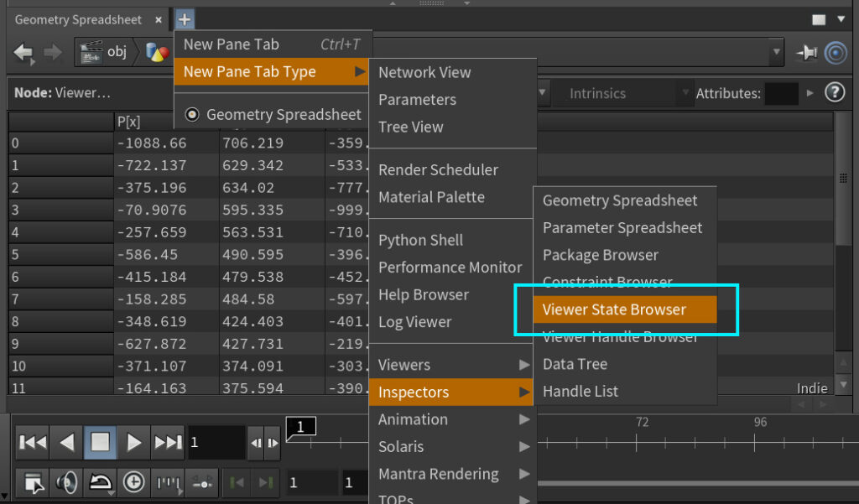Image resolution: width=859 pixels, height=504 pixels.
Task: Click the audio speaker icon in playbar
Action: (66, 482)
